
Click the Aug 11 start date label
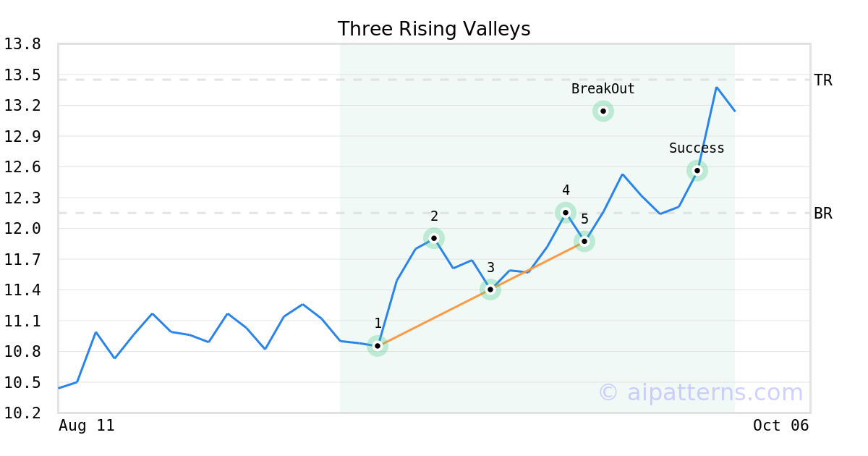point(86,426)
